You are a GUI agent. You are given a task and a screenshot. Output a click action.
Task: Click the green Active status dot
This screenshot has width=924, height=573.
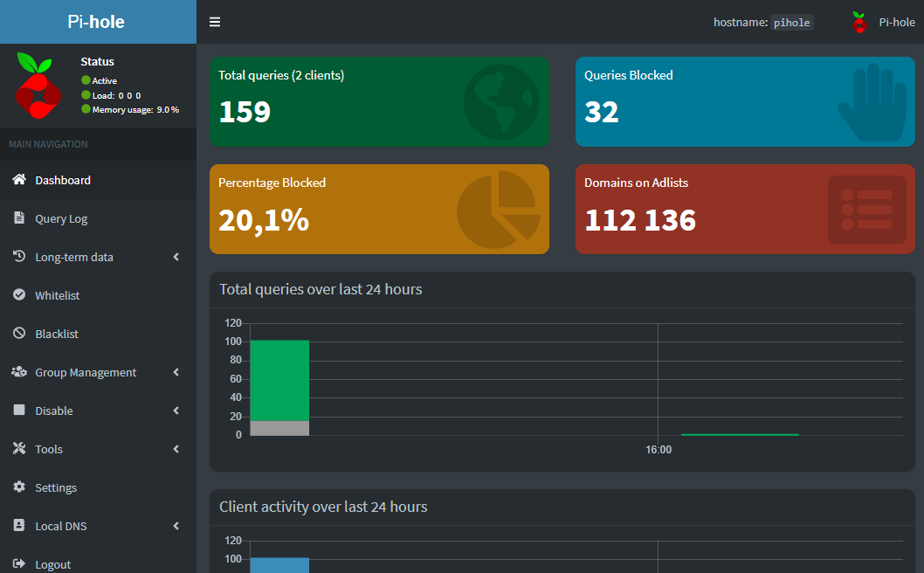pyautogui.click(x=86, y=80)
